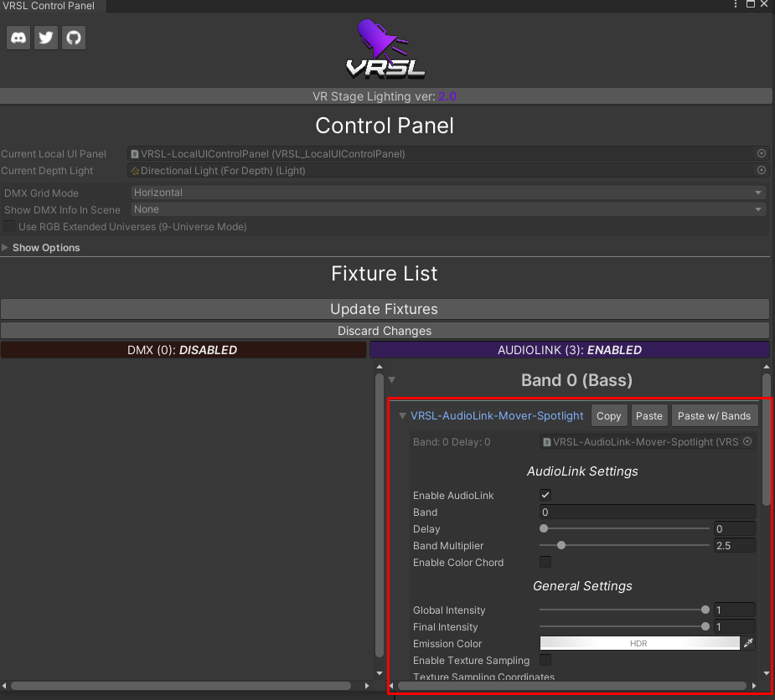Click the VRSL logo

coord(385,49)
